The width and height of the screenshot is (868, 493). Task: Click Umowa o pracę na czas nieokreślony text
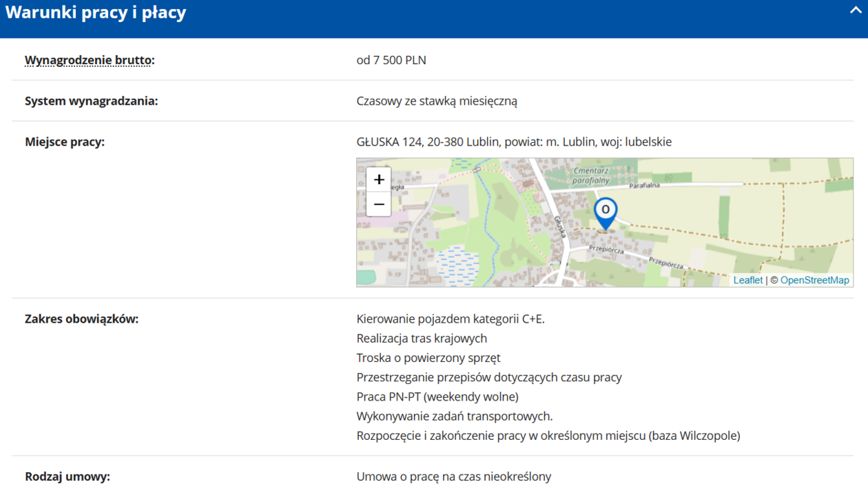click(x=453, y=476)
